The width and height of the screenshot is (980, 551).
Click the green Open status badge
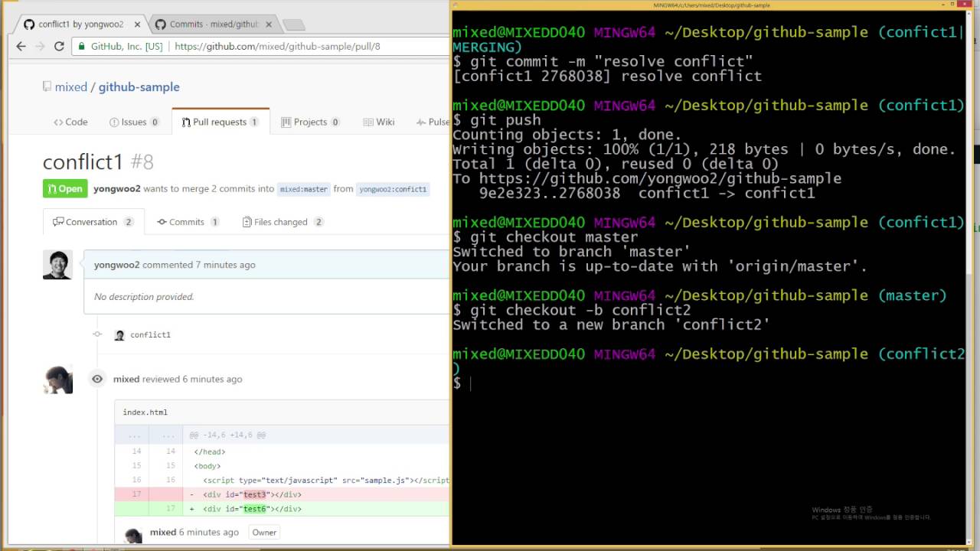tap(65, 188)
